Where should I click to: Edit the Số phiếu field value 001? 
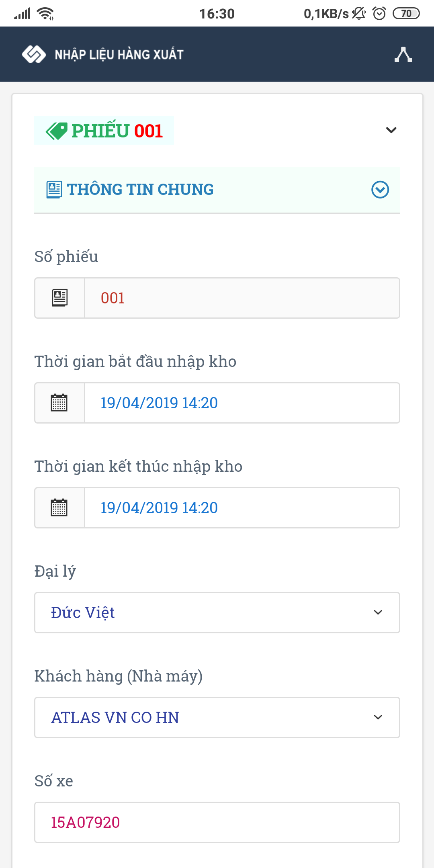(241, 298)
